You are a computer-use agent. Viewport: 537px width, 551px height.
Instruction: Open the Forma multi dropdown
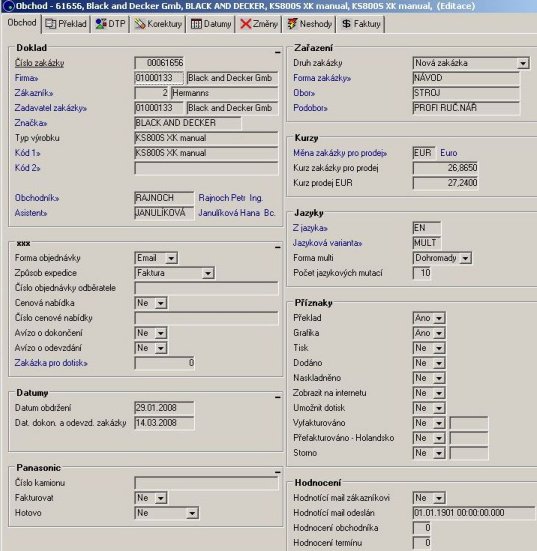tap(465, 258)
